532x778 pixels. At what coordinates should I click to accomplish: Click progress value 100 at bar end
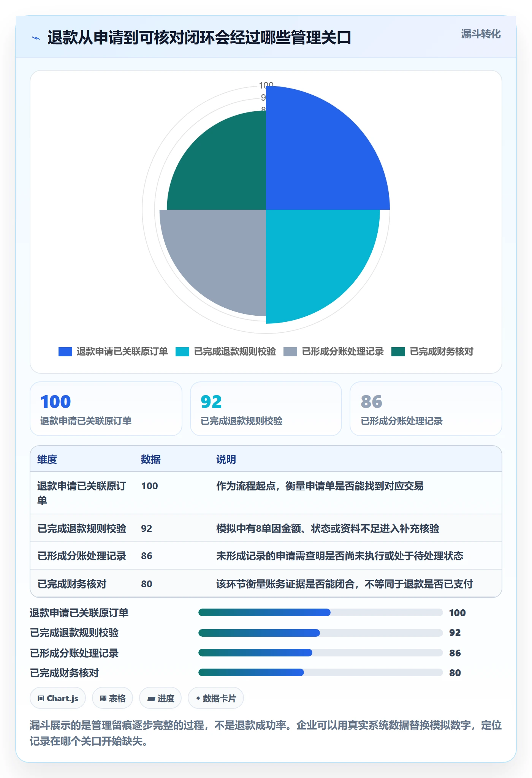457,613
